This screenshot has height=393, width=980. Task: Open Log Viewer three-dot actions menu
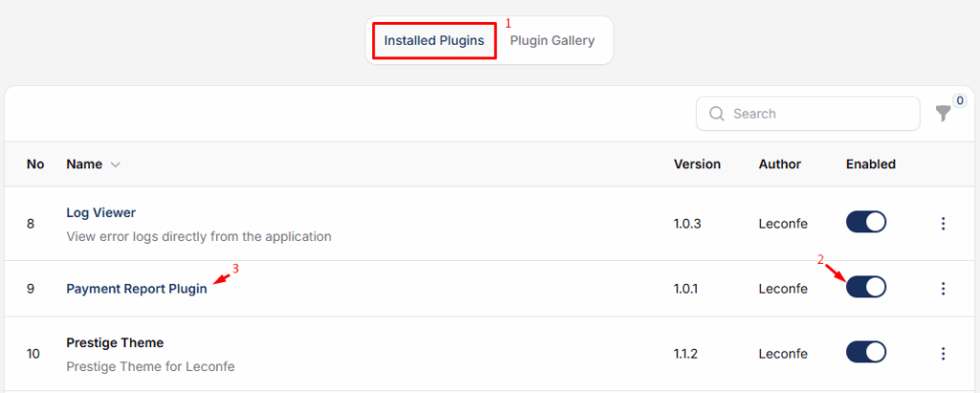click(x=943, y=224)
